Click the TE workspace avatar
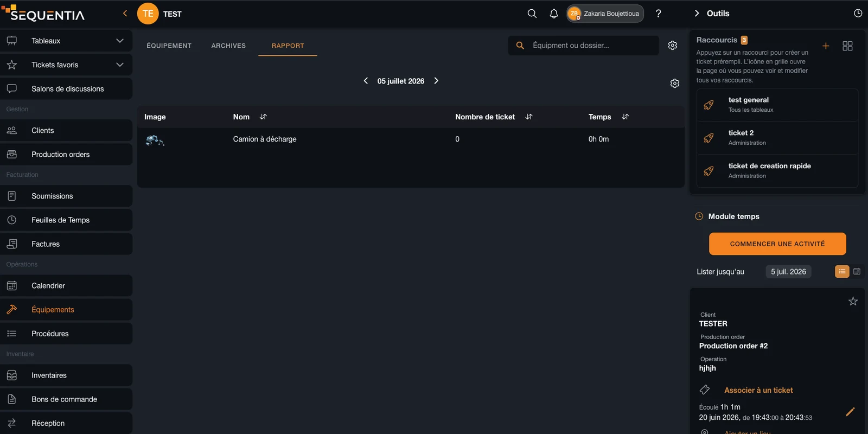The height and width of the screenshot is (434, 868). click(148, 14)
